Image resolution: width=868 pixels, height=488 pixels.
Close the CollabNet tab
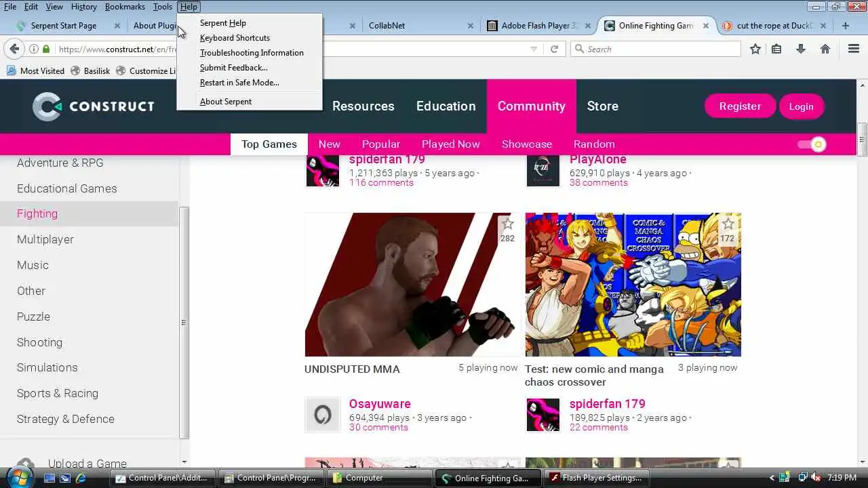[x=471, y=26]
